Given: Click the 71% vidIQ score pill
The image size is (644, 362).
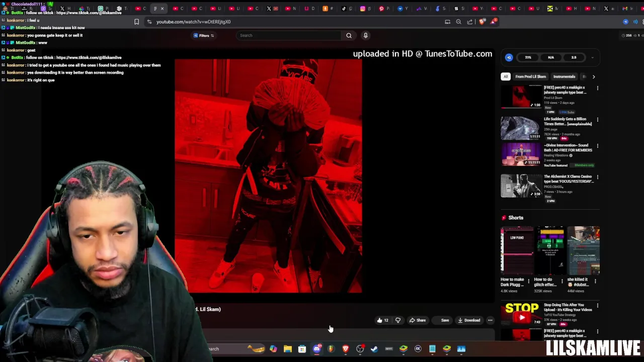Looking at the screenshot, I should [x=528, y=57].
